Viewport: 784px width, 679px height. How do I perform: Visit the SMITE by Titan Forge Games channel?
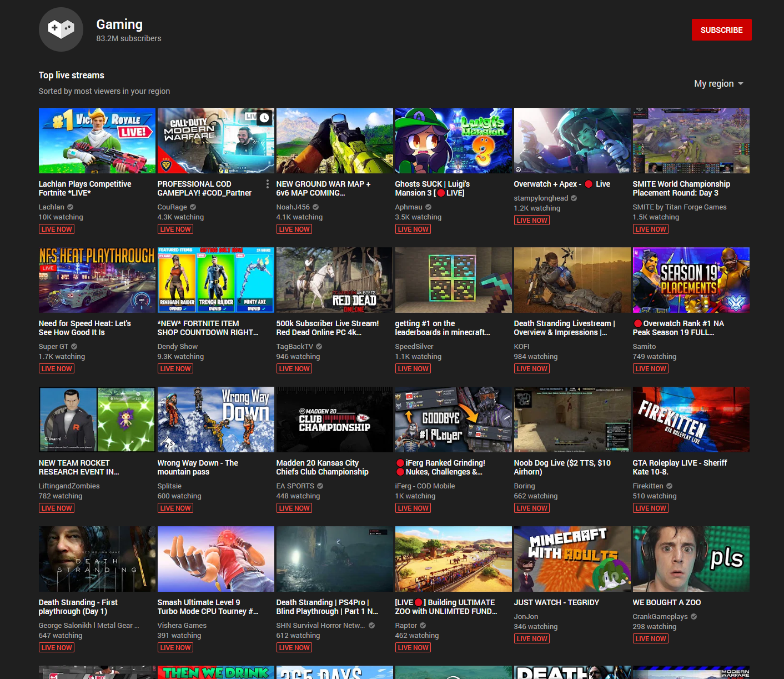pyautogui.click(x=680, y=207)
